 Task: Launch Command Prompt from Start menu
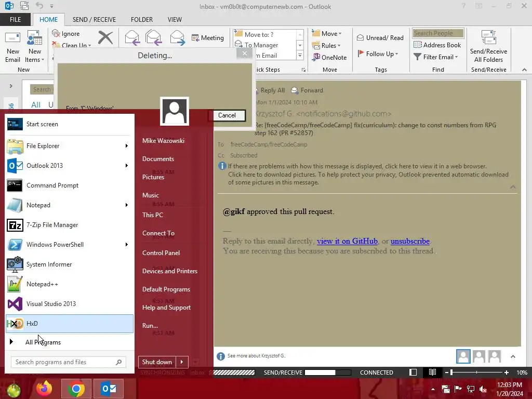tap(69, 185)
